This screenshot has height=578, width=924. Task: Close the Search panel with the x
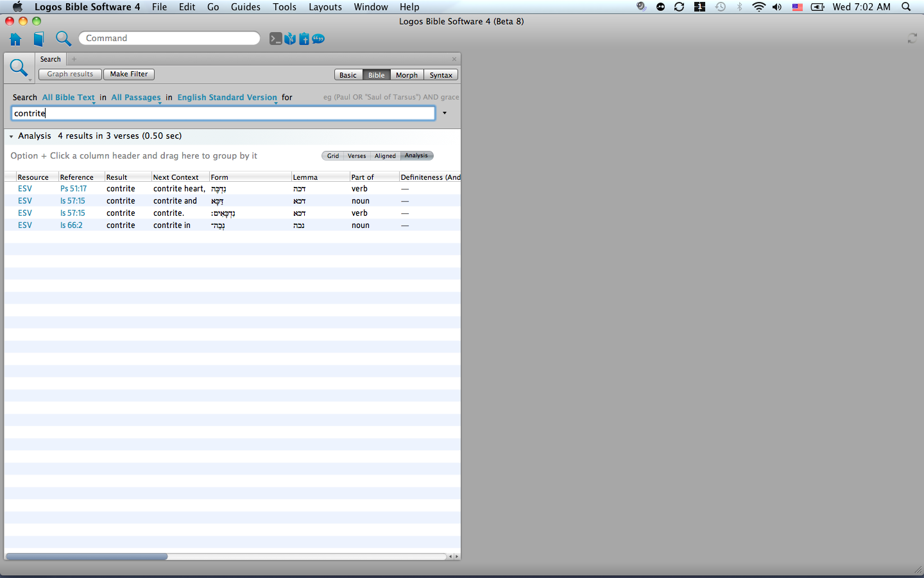(x=454, y=59)
